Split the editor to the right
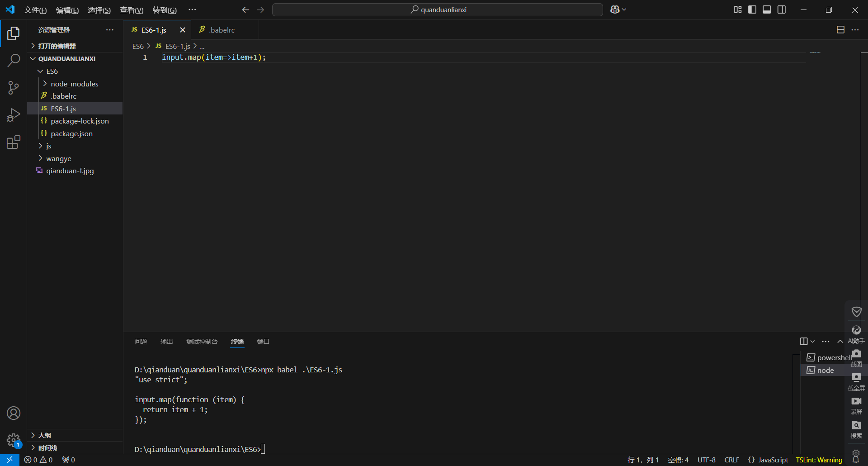This screenshot has height=466, width=868. (x=840, y=30)
